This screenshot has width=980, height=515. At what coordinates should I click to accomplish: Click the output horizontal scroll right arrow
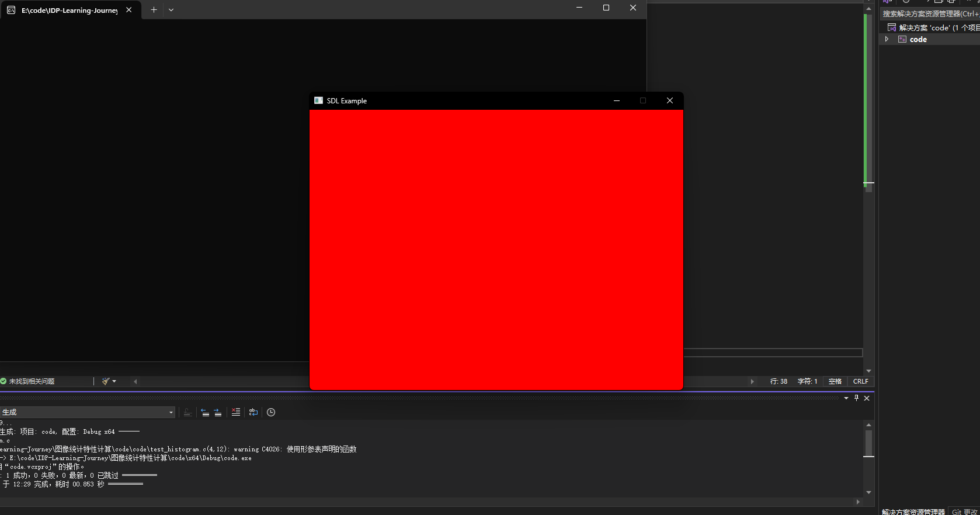(x=858, y=502)
